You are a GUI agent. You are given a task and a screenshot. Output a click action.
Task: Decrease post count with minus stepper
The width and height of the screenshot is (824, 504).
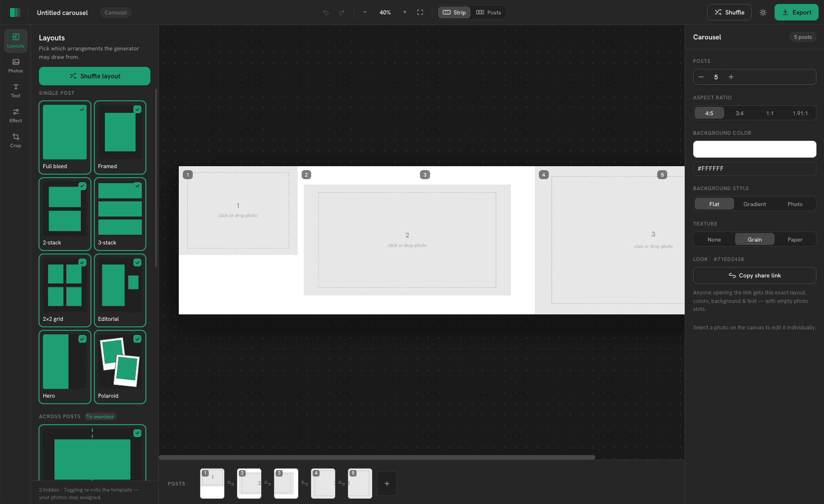coord(701,77)
